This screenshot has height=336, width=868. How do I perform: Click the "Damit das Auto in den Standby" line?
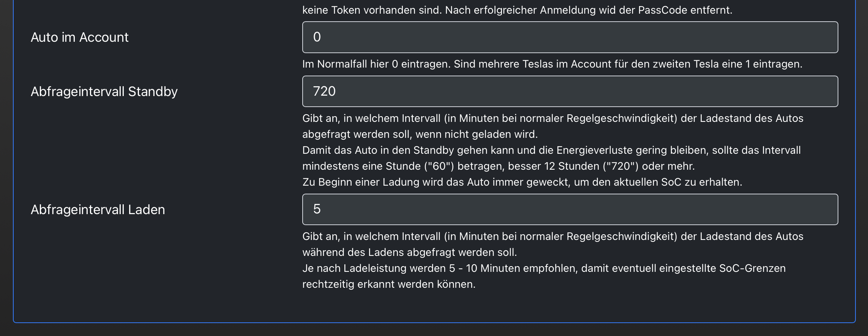coord(551,150)
